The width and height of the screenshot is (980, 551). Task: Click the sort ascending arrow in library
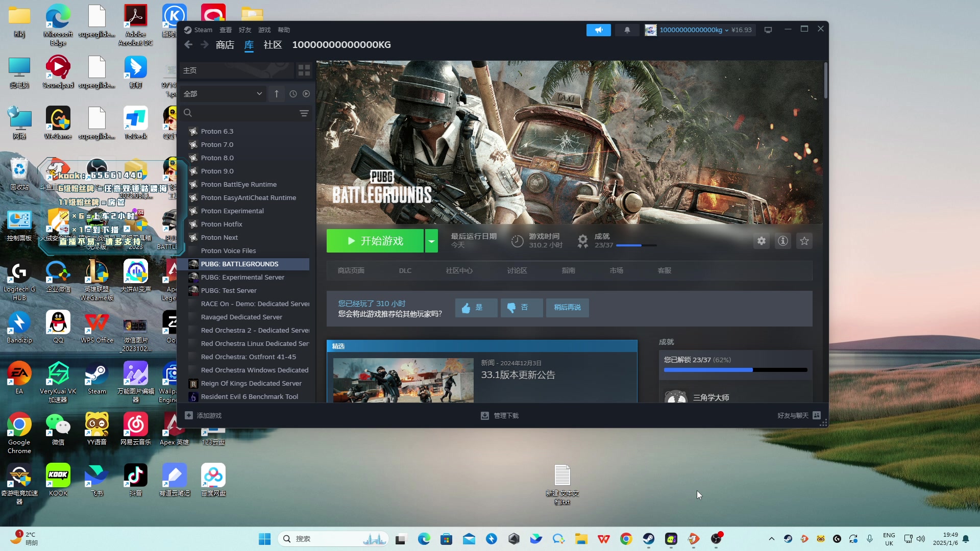277,94
